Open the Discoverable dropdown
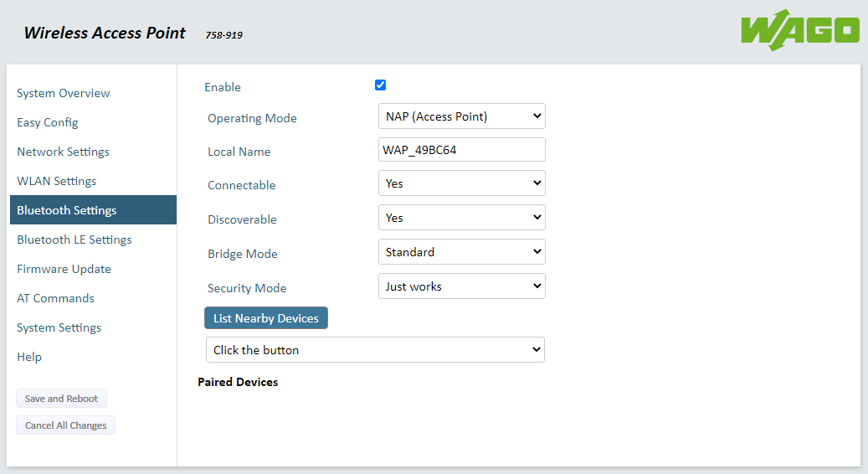 [x=461, y=218]
